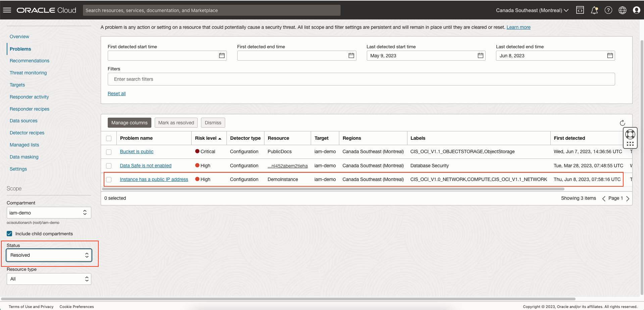Click the Last detected end time Jun 8, 2023 field

pyautogui.click(x=555, y=56)
